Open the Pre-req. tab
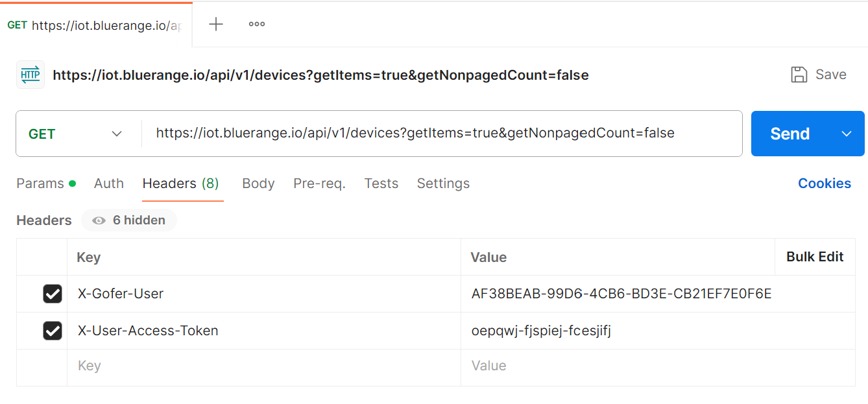 coord(319,184)
